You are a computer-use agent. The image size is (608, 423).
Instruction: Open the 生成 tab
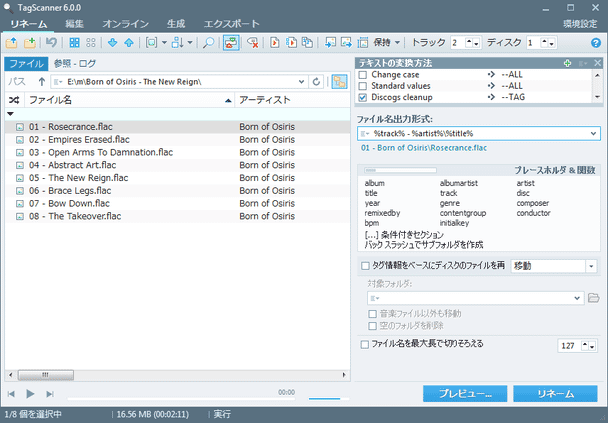coord(176,24)
